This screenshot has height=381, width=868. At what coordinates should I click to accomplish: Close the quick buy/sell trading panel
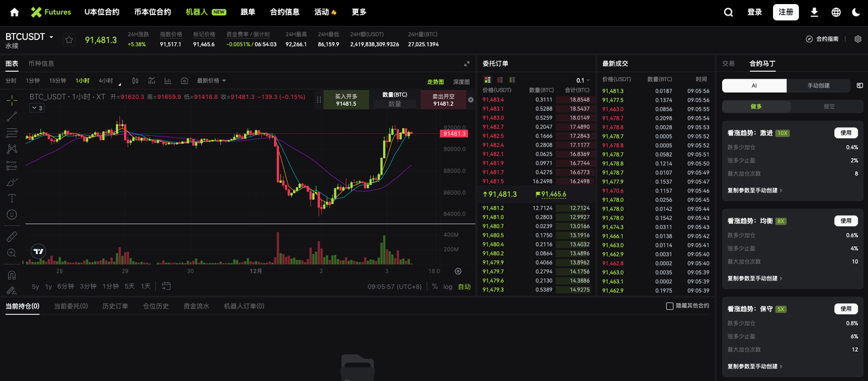tap(471, 100)
